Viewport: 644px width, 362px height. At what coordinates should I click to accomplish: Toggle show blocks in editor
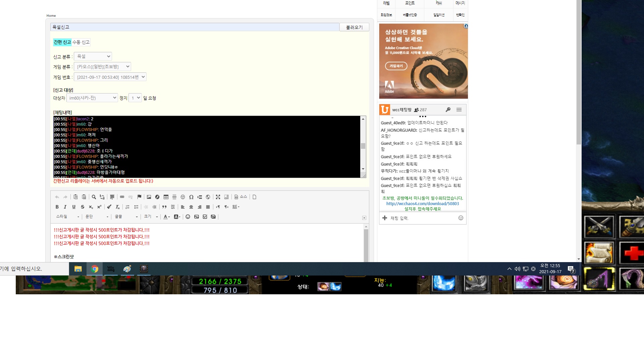click(x=226, y=197)
